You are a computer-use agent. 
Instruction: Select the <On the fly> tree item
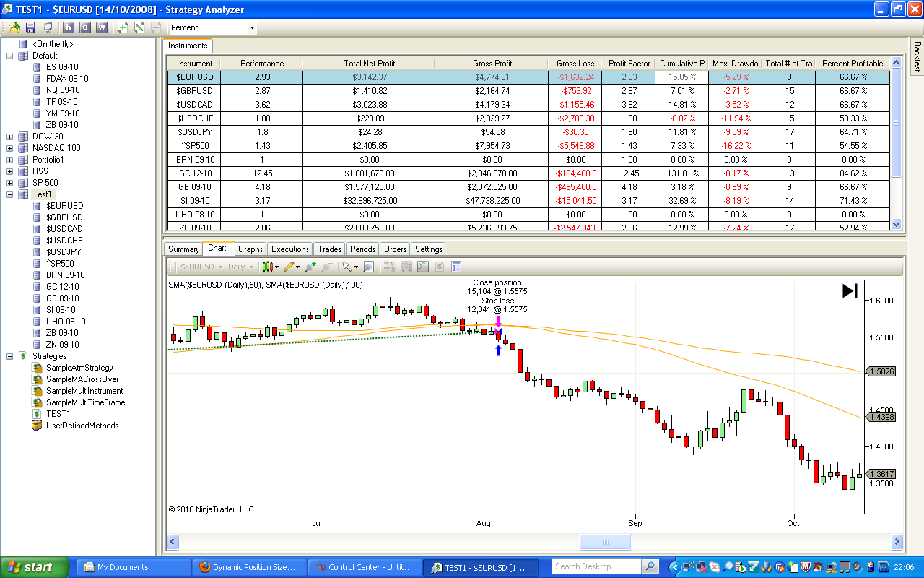coord(53,44)
